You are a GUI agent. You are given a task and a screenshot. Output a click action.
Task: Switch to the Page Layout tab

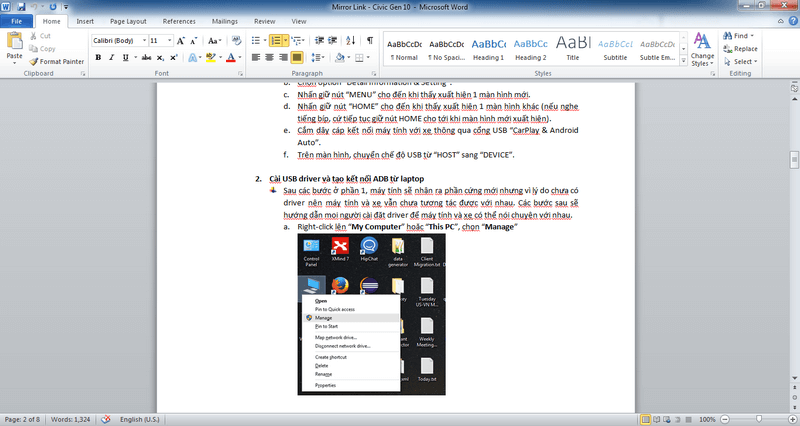(x=128, y=20)
